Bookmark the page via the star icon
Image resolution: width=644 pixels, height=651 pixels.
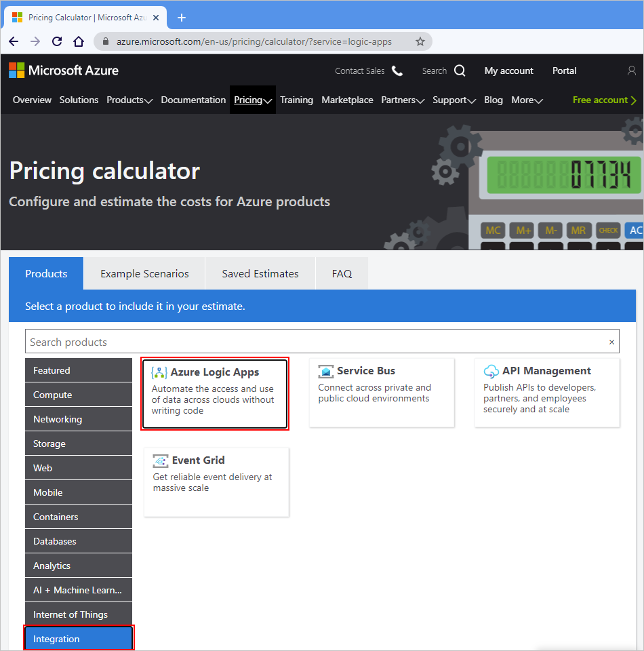pos(420,41)
